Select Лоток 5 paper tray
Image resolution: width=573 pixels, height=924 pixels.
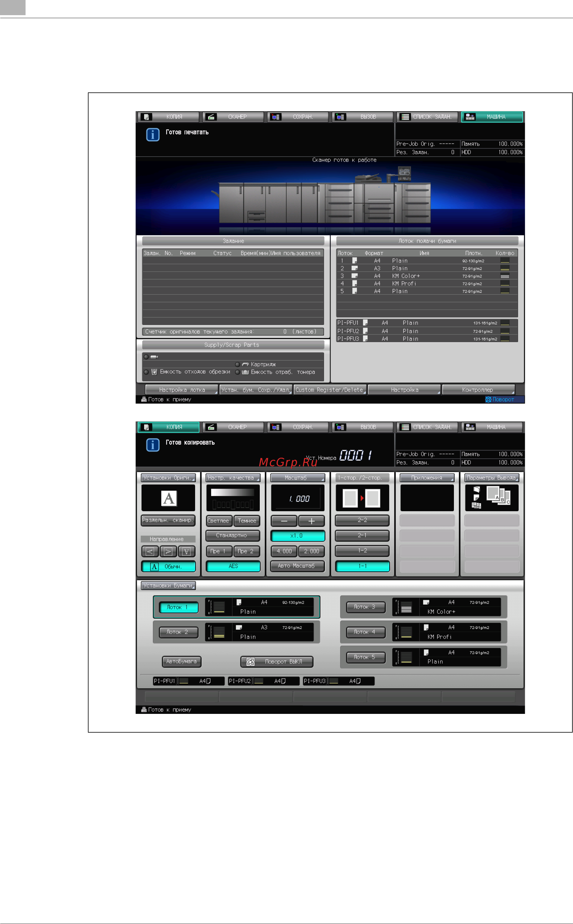366,657
